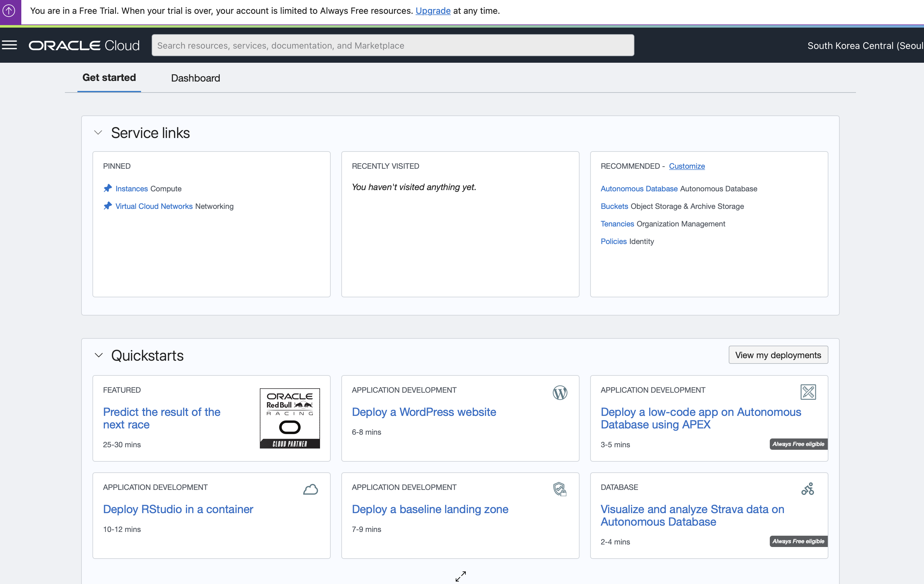This screenshot has width=924, height=584.
Task: Switch to the Dashboard tab
Action: point(195,78)
